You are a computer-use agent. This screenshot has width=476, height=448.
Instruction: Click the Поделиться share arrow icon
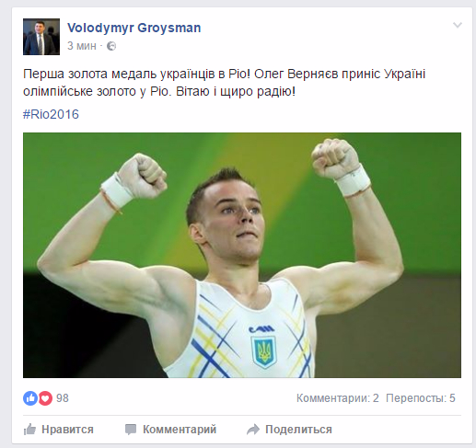click(x=253, y=430)
